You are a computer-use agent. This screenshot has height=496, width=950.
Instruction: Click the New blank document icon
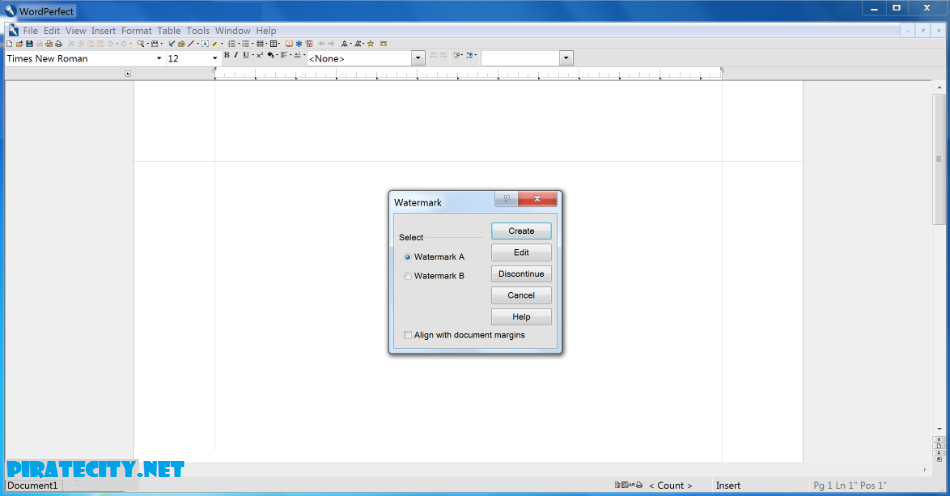tap(9, 44)
